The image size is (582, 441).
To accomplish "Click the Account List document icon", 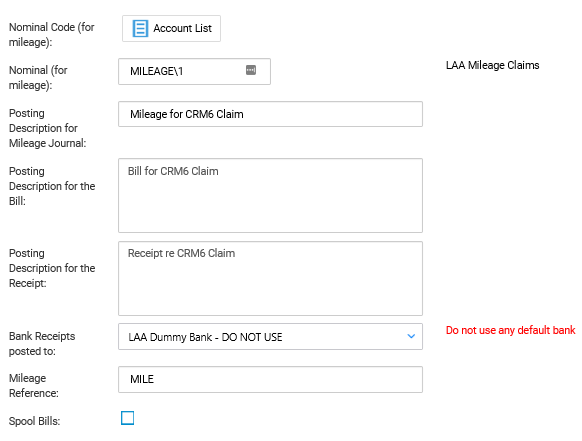I will pyautogui.click(x=140, y=28).
